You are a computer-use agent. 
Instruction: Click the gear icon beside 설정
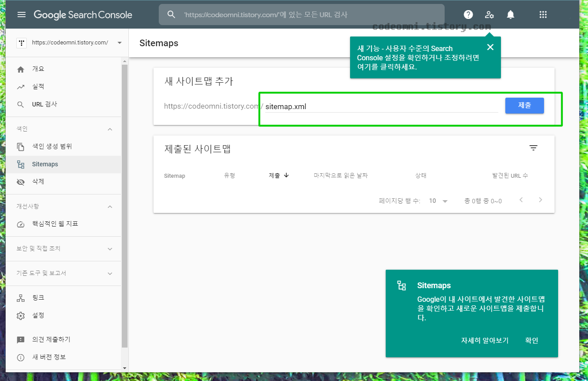21,315
